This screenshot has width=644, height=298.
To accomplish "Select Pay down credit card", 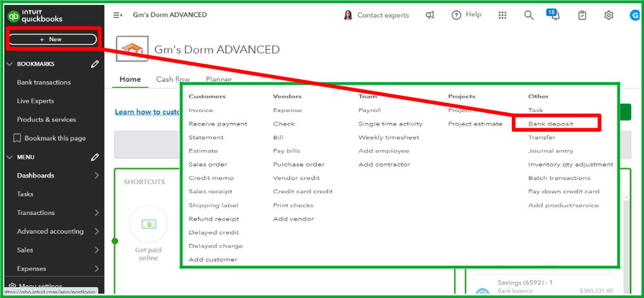I will 564,191.
